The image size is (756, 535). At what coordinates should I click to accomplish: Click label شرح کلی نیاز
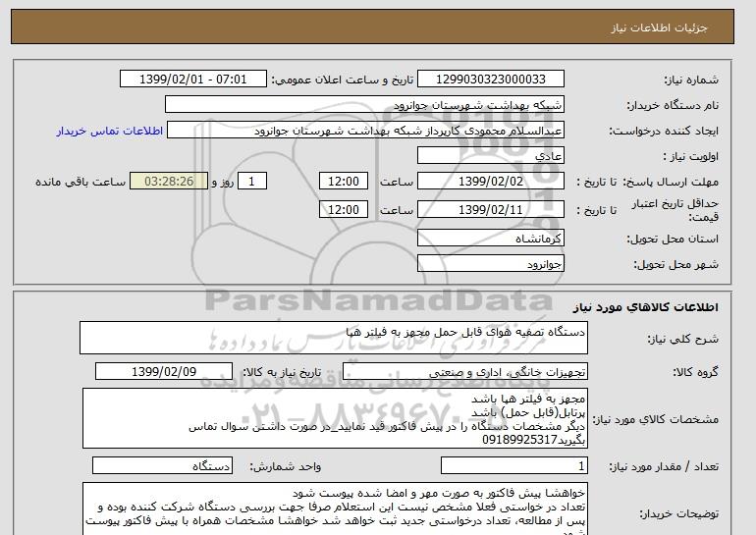coord(682,339)
